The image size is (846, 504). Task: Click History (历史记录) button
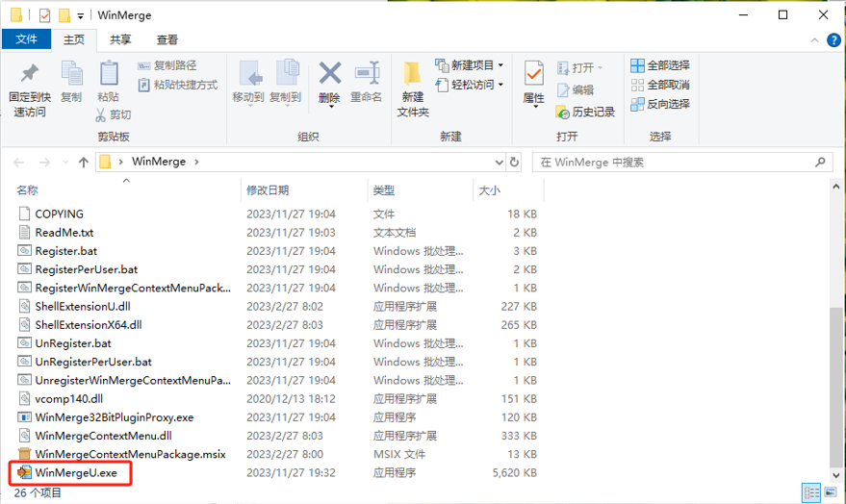pos(585,113)
